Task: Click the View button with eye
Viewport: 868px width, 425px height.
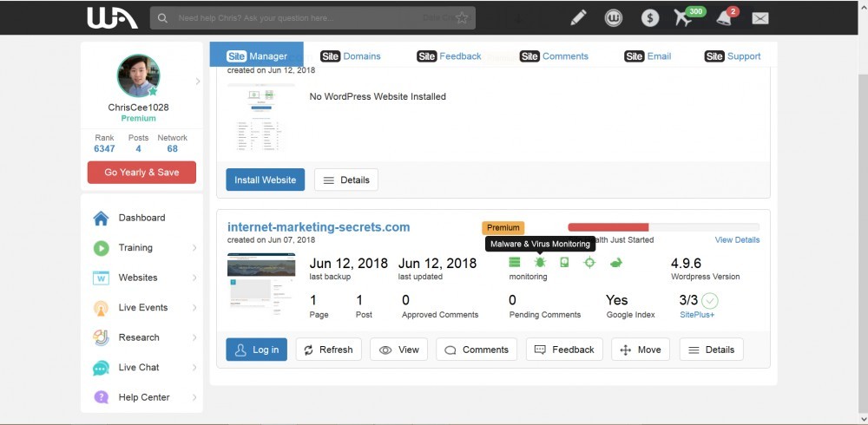Action: (398, 350)
